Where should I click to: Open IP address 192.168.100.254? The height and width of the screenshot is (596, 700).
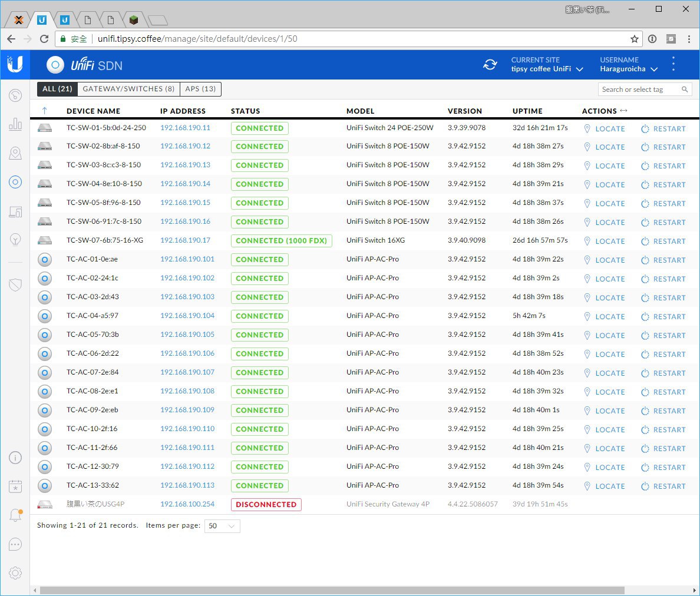187,504
